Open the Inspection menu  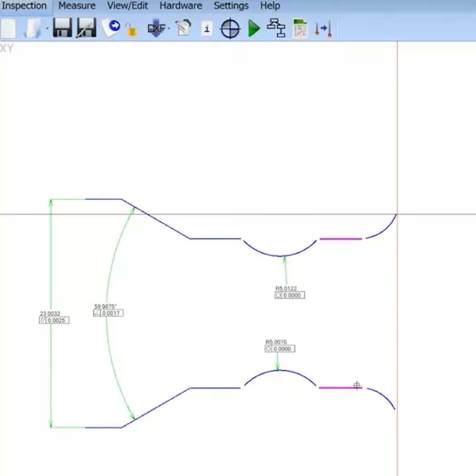click(x=24, y=6)
